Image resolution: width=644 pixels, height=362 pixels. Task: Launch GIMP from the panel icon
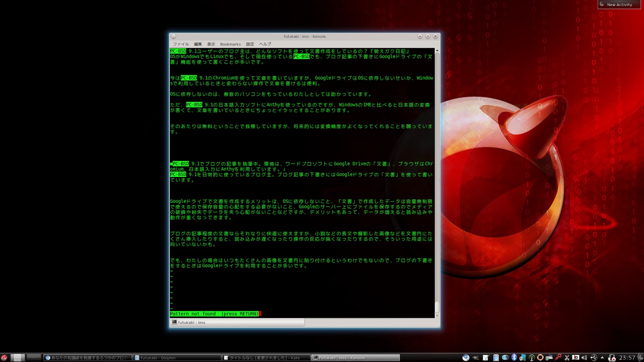point(476,358)
